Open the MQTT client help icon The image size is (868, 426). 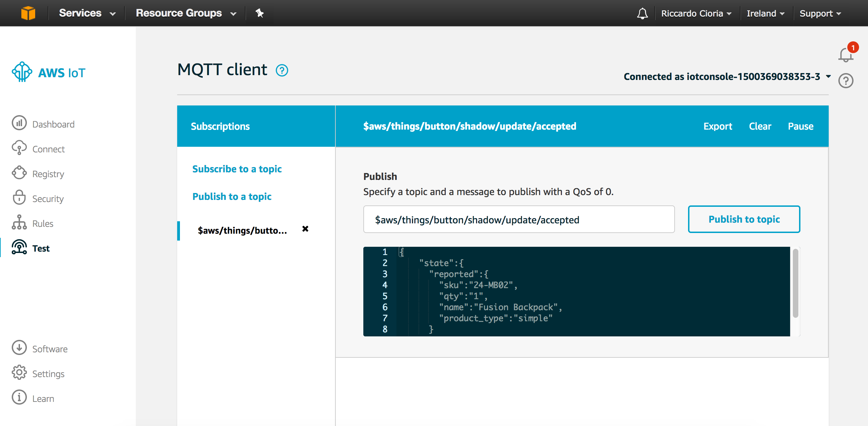coord(282,70)
